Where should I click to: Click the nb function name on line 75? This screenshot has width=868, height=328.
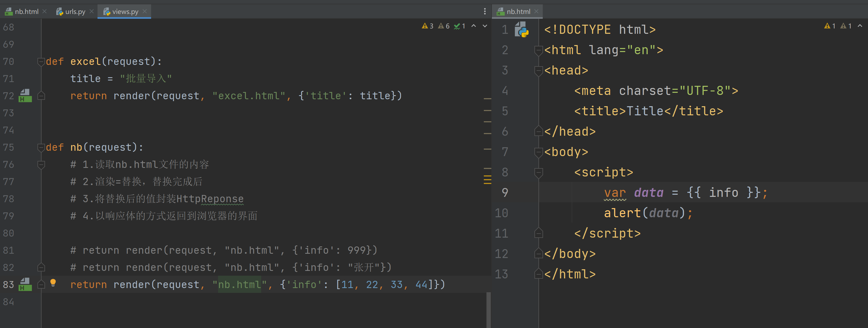pyautogui.click(x=76, y=147)
